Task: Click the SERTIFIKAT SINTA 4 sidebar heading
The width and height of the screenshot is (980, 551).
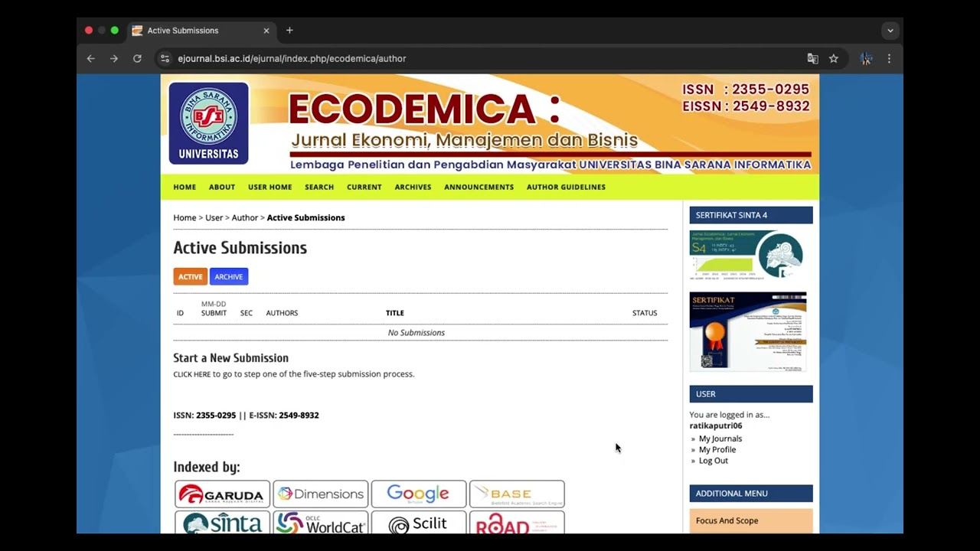Action: (751, 215)
